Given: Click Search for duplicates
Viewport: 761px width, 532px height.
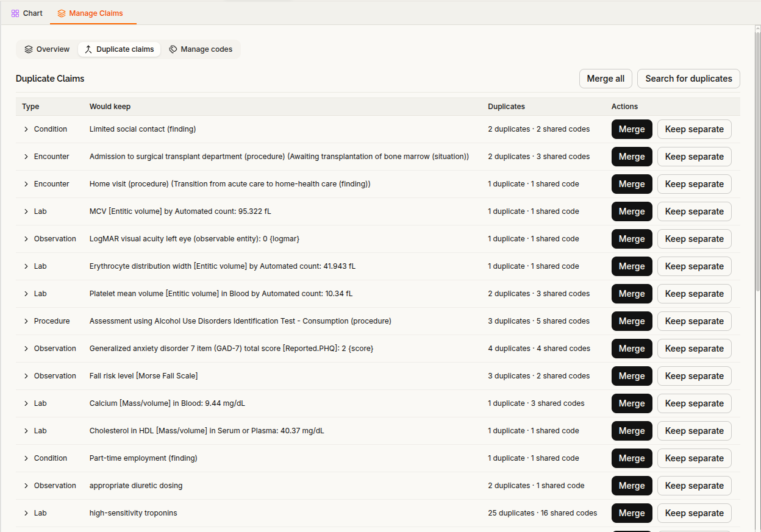Looking at the screenshot, I should [x=688, y=79].
